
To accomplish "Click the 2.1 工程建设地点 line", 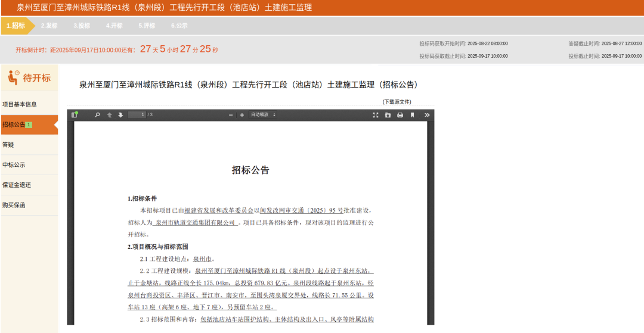I will point(178,259).
